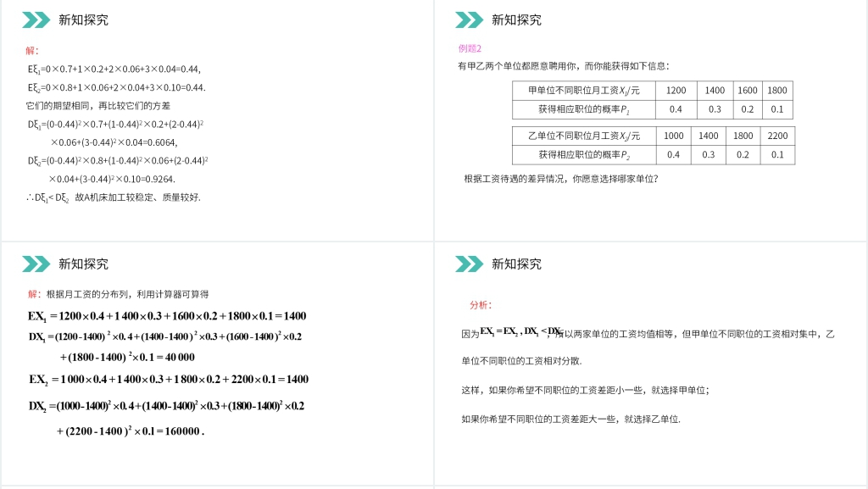Select the 新知探究 title above 例题2
Viewport: 868px width, 489px height.
tap(516, 19)
